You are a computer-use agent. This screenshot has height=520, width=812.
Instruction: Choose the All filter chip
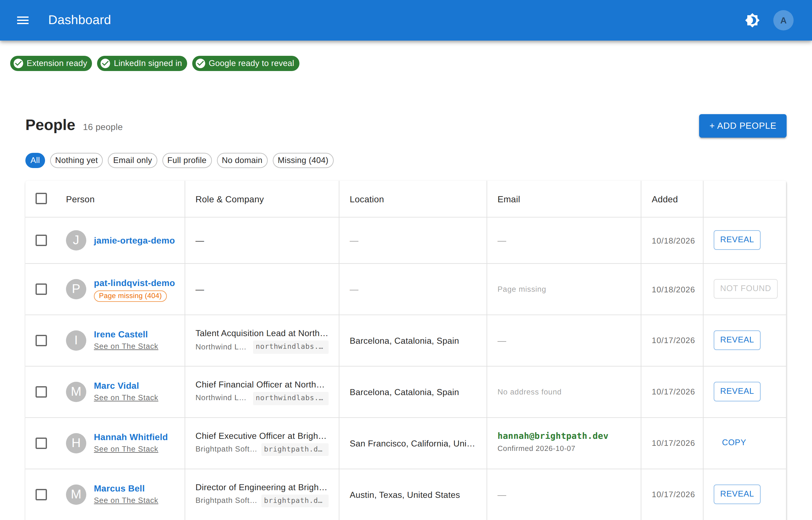35,160
